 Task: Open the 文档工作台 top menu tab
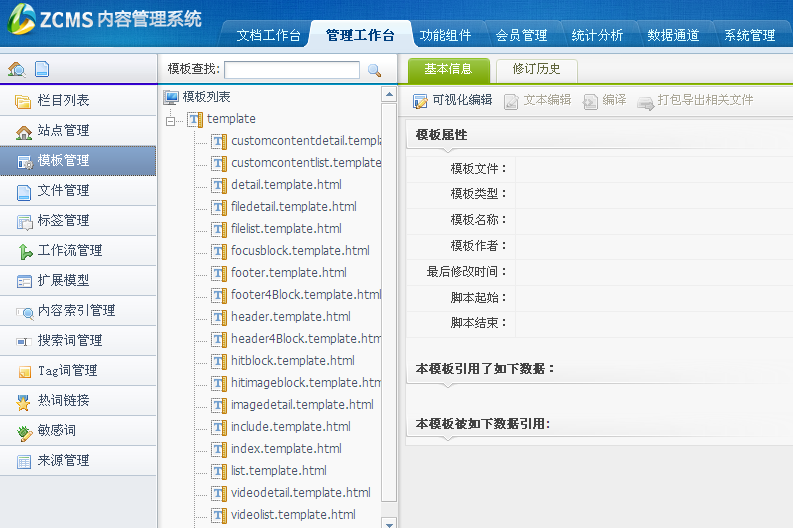(268, 35)
